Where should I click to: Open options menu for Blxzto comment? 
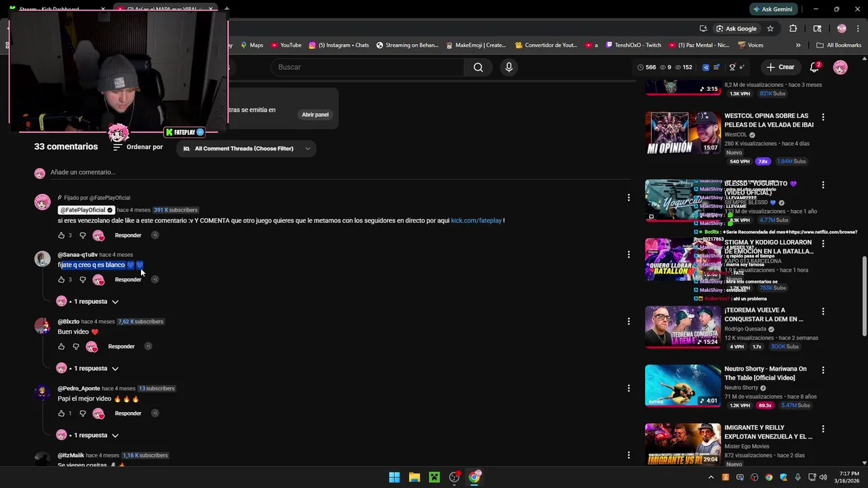point(629,321)
